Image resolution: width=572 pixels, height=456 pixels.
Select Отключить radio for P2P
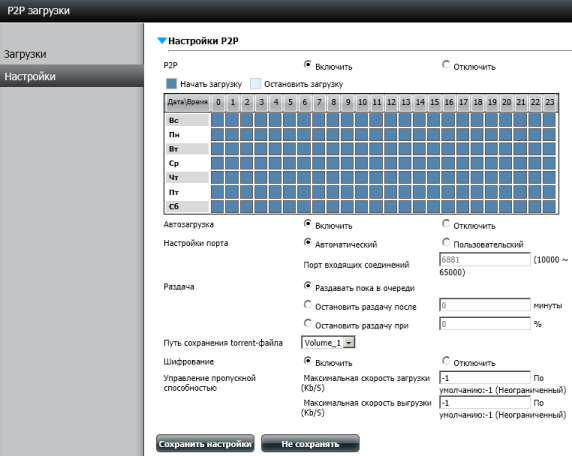tap(446, 65)
